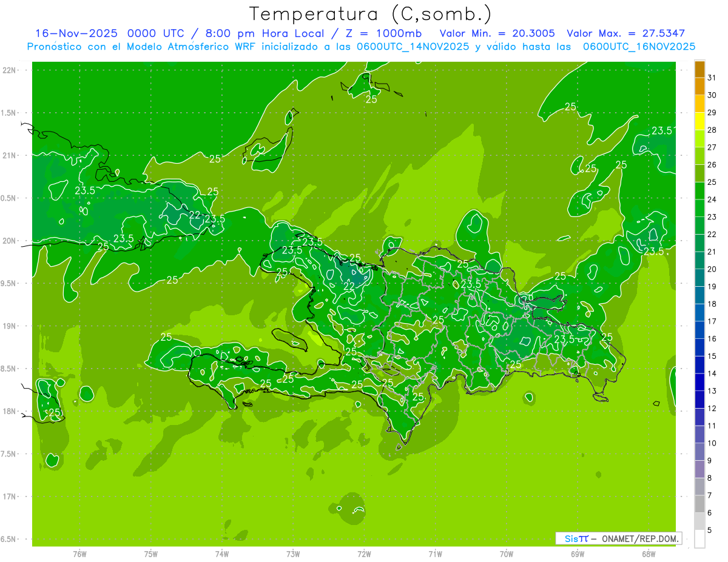Click the longitude axis label '68W'
The height and width of the screenshot is (562, 728).
click(649, 554)
